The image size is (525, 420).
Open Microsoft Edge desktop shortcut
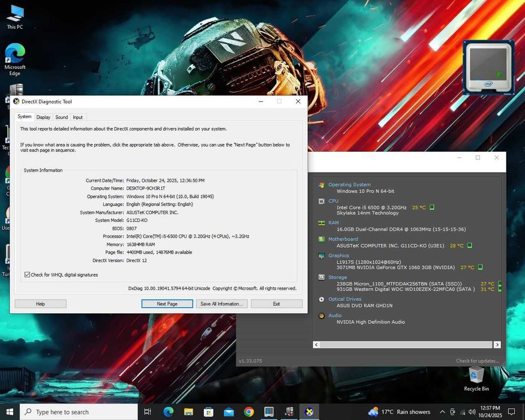tap(15, 59)
